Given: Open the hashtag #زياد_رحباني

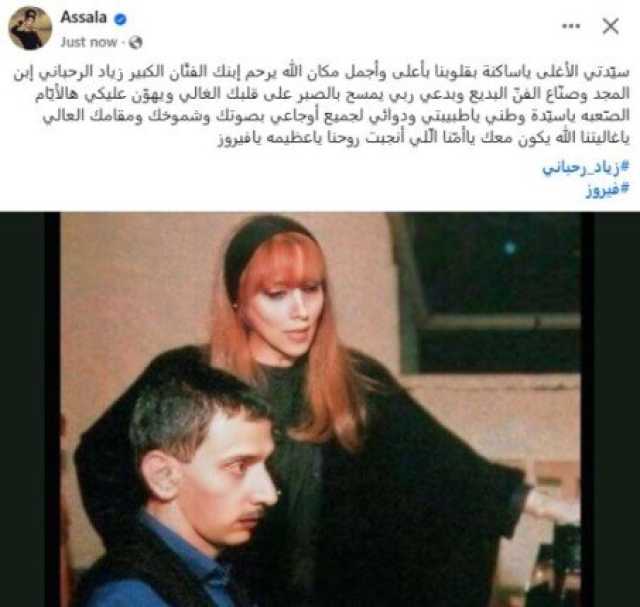Looking at the screenshot, I should coord(586,168).
